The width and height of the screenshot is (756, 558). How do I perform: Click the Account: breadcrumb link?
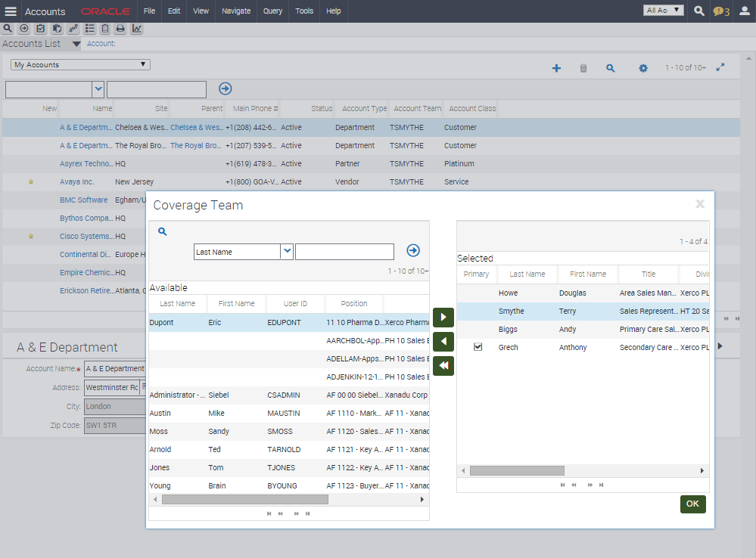[x=101, y=43]
